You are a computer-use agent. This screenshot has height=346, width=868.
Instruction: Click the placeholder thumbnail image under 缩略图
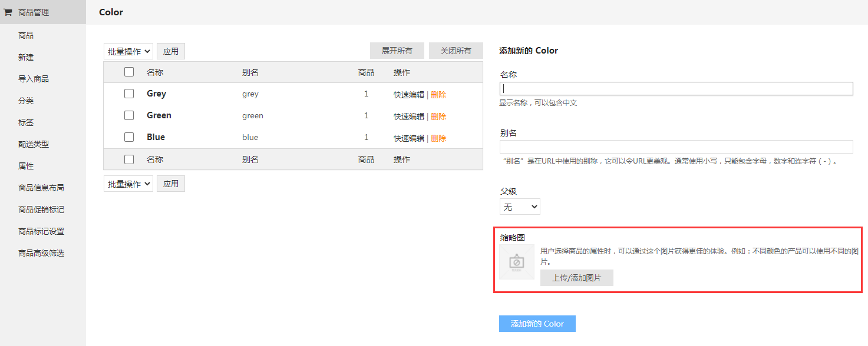(517, 261)
